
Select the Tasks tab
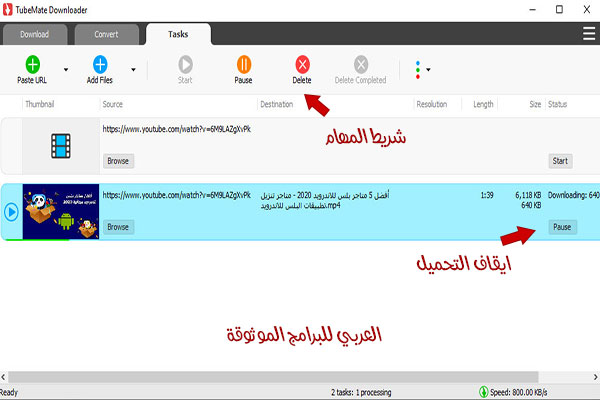(178, 34)
